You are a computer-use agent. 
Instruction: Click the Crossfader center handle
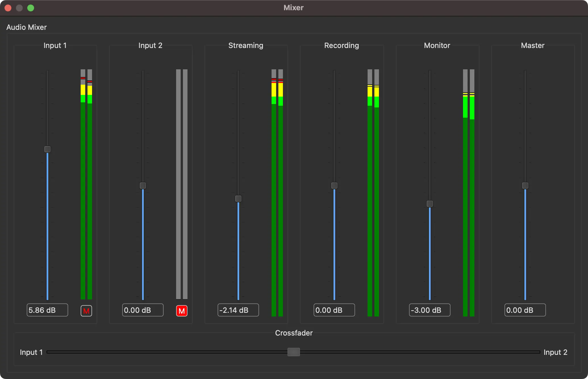(x=294, y=352)
